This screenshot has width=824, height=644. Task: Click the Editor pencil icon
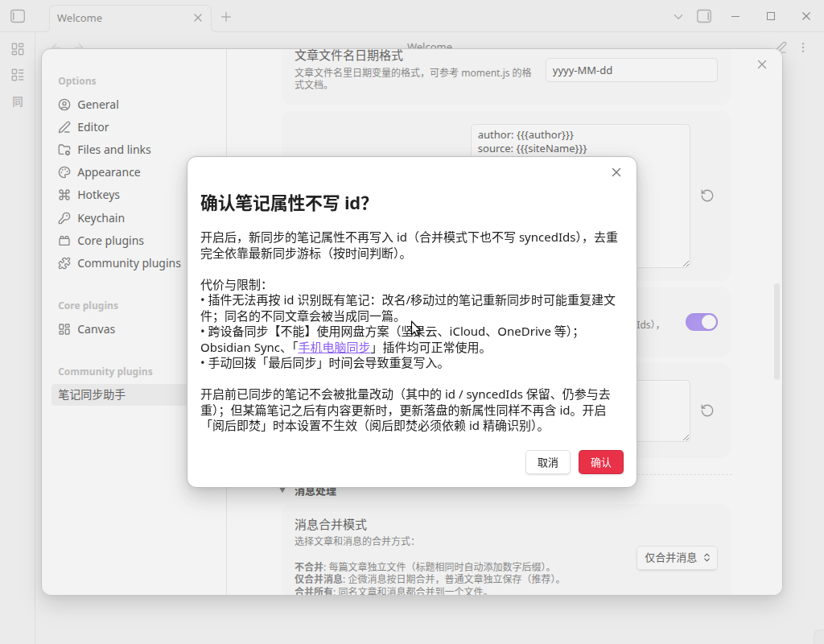[64, 127]
